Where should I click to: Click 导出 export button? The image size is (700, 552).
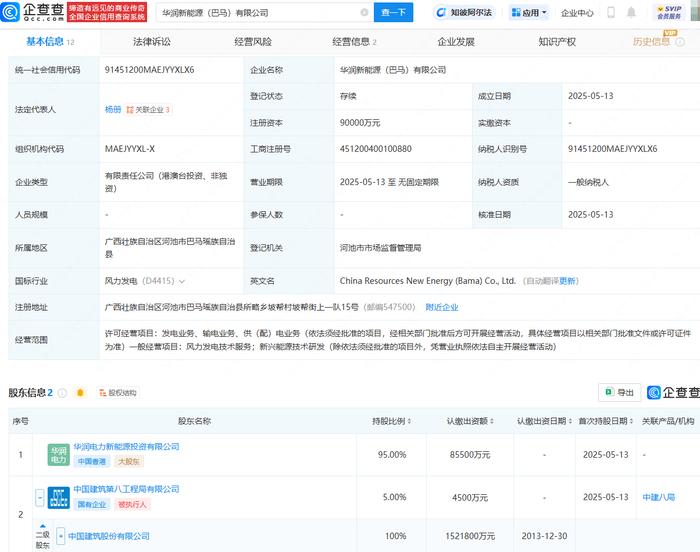point(619,392)
